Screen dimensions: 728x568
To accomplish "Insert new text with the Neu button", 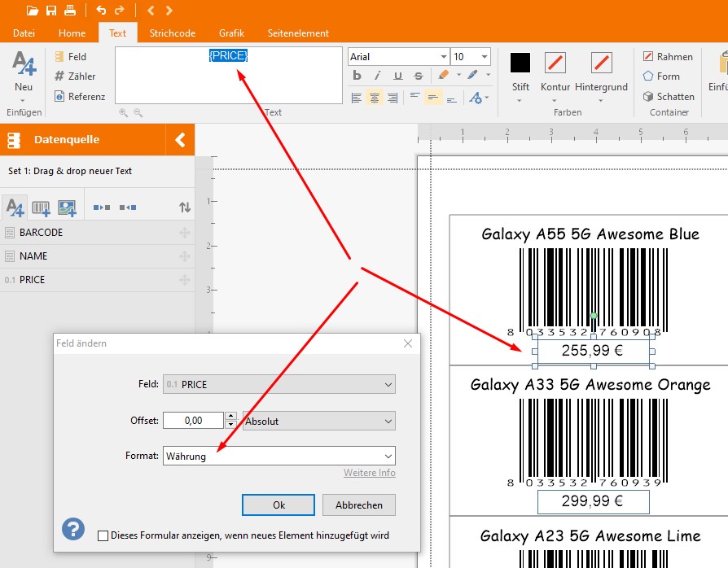I will pyautogui.click(x=24, y=72).
